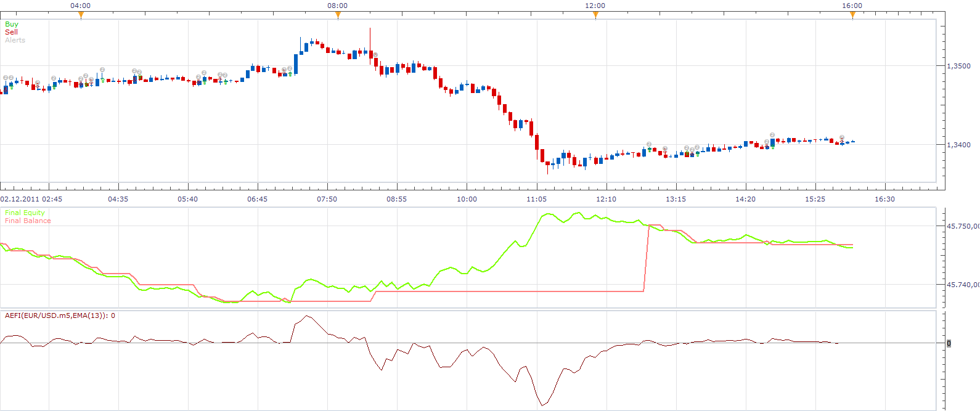Select the AEFI(EUR/USD.m5,EMA(13)) indicator label

tap(60, 315)
